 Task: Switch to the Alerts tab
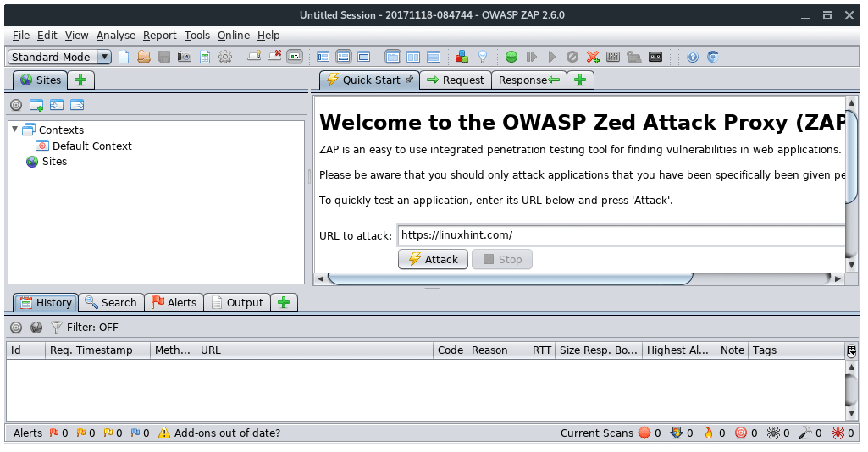click(x=174, y=303)
